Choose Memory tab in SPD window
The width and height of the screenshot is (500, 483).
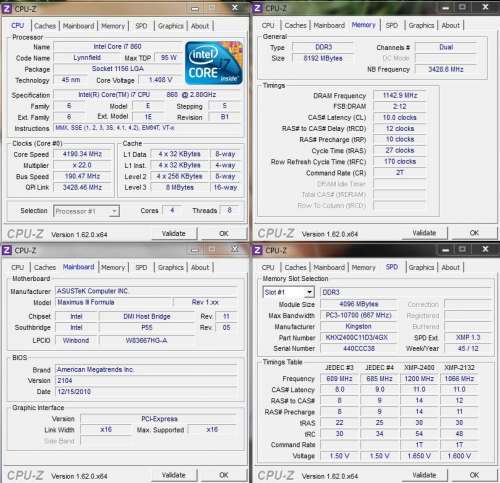pos(364,267)
